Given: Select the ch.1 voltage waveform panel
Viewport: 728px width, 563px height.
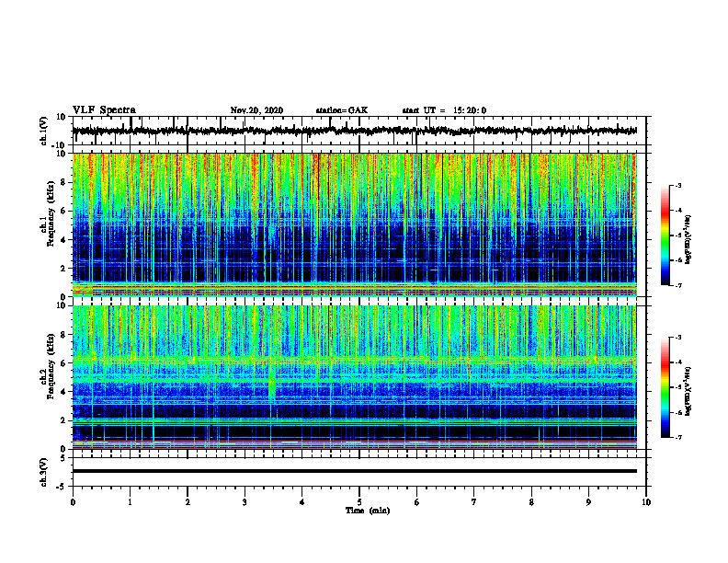Looking at the screenshot, I should (359, 131).
